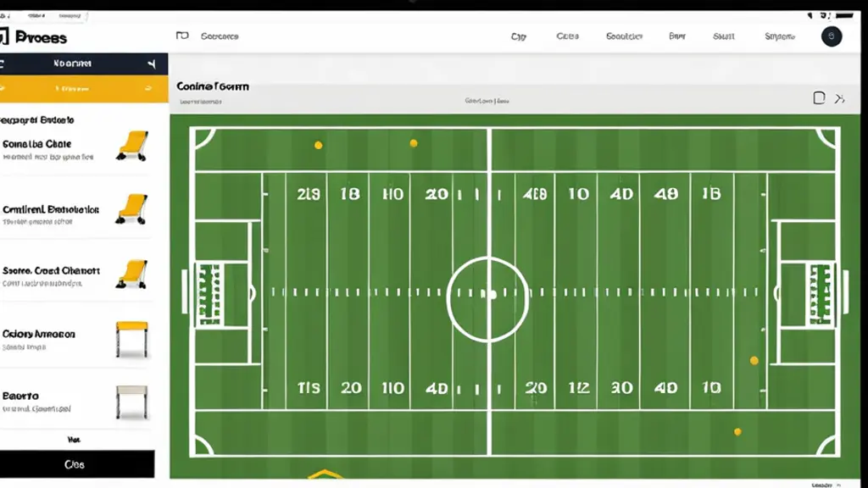Select the yellow chair thumbnail for Cmtlrenl
This screenshot has height=488, width=868.
click(131, 208)
